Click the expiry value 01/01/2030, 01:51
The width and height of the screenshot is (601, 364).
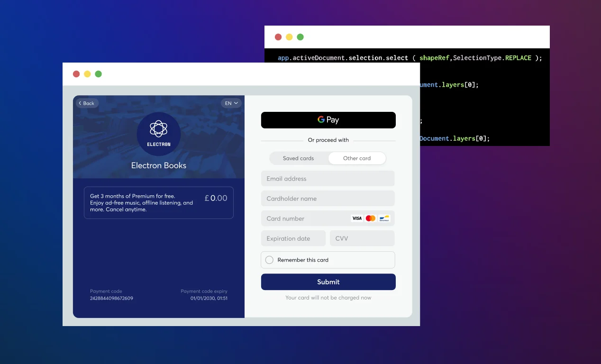[209, 299]
